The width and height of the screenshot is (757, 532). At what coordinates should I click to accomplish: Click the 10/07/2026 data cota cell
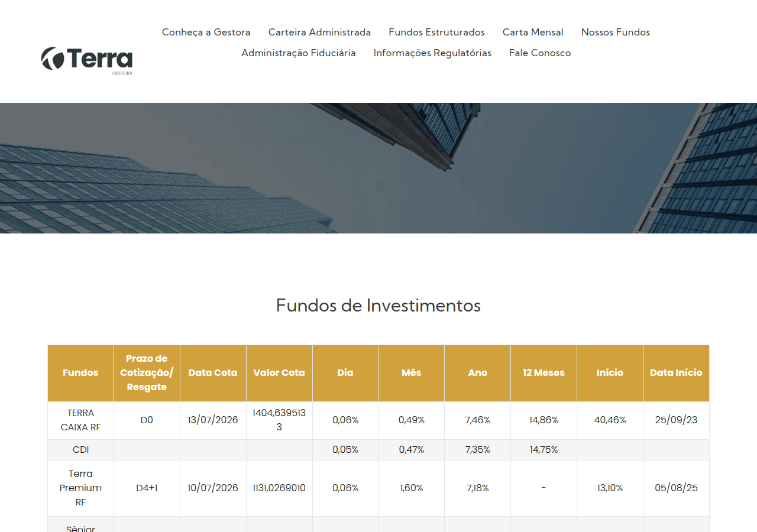(x=213, y=488)
